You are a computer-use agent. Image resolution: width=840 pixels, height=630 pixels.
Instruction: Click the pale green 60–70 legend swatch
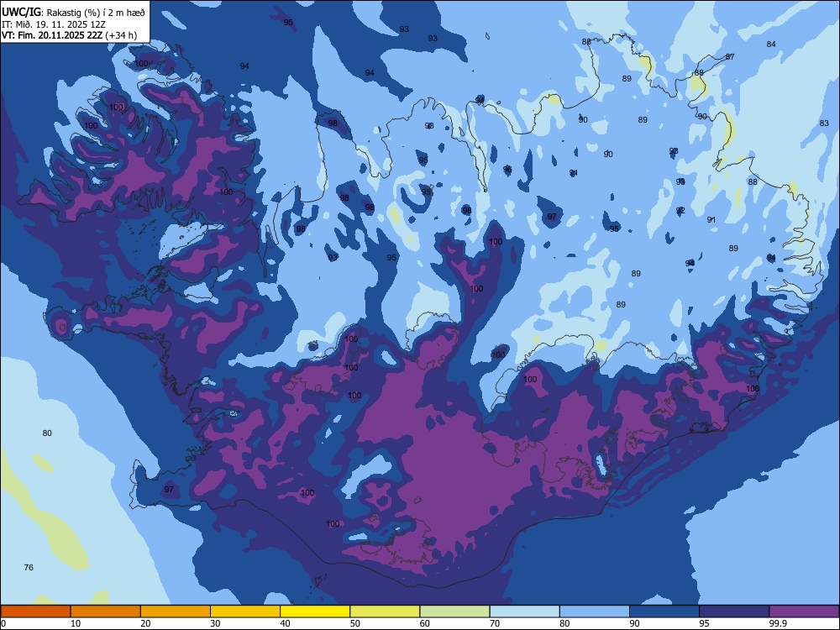pos(454,612)
